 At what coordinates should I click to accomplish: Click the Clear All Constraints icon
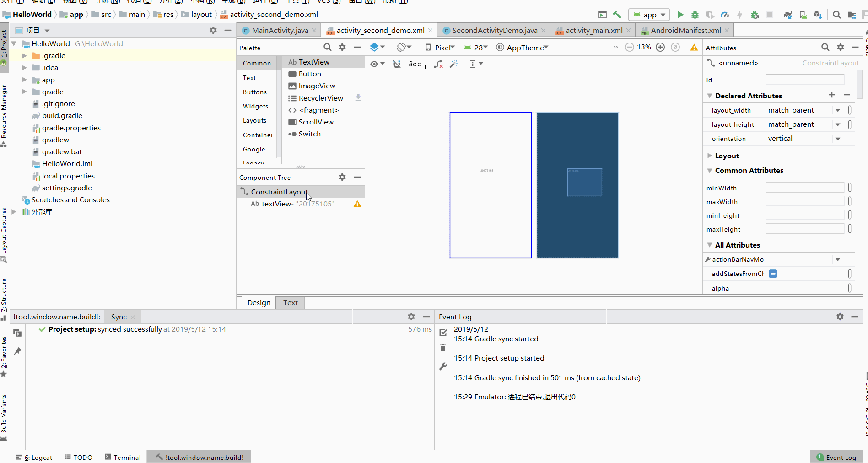(438, 64)
